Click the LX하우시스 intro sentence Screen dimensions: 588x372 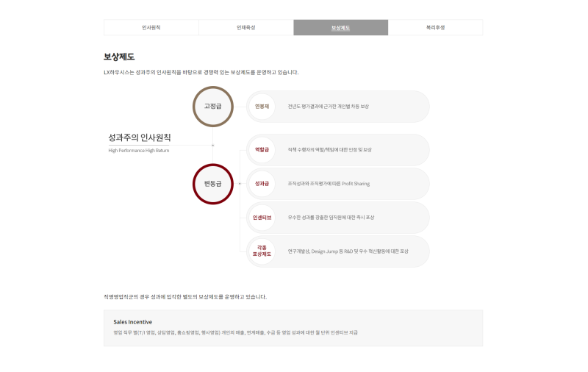pos(201,72)
